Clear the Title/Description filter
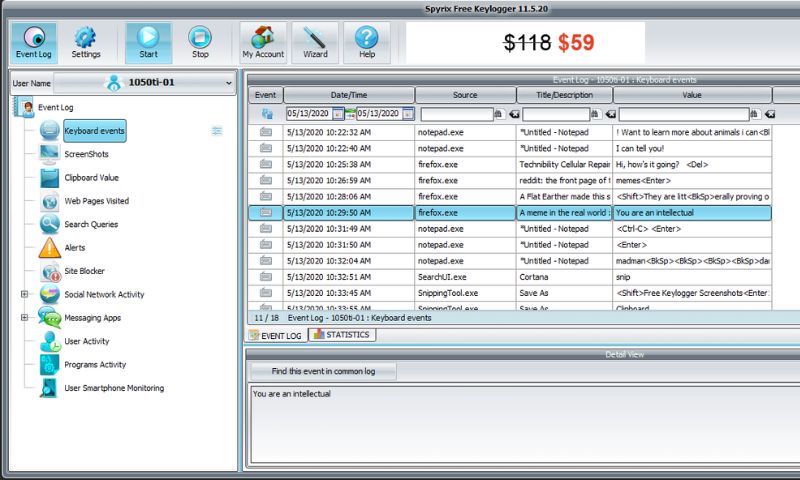This screenshot has width=800, height=480. [610, 114]
